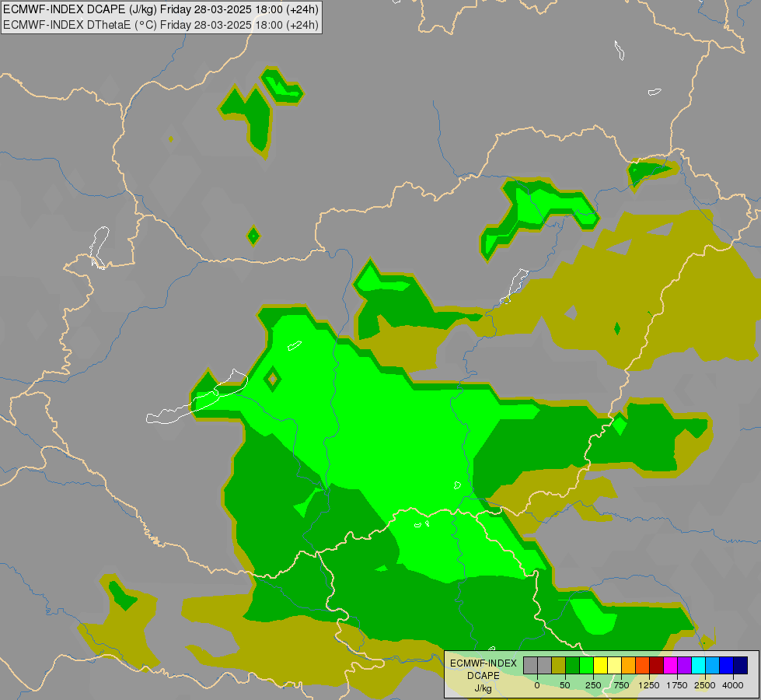Screen dimensions: 761x700
Task: Click the purple legend swatch
Action: (685, 665)
